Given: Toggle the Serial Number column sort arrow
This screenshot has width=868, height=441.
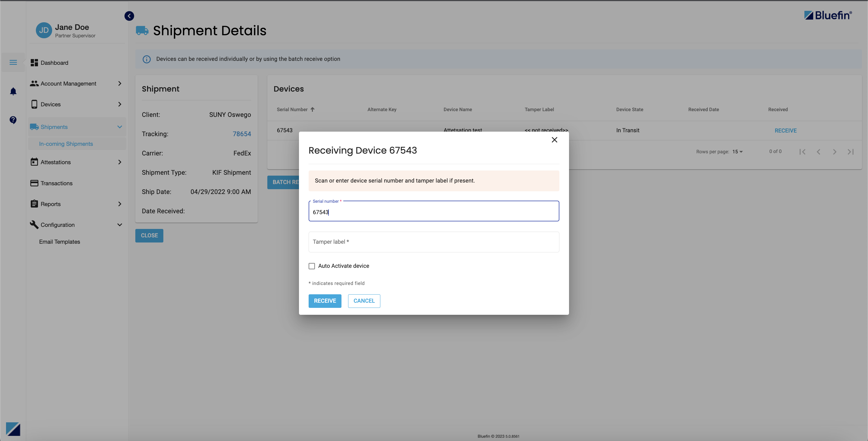Looking at the screenshot, I should click(x=312, y=109).
